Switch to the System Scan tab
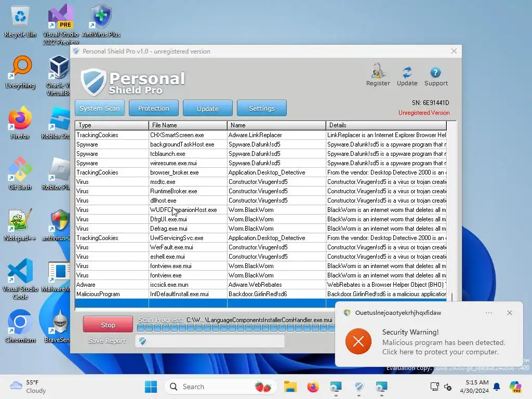The width and height of the screenshot is (532, 399). click(99, 108)
